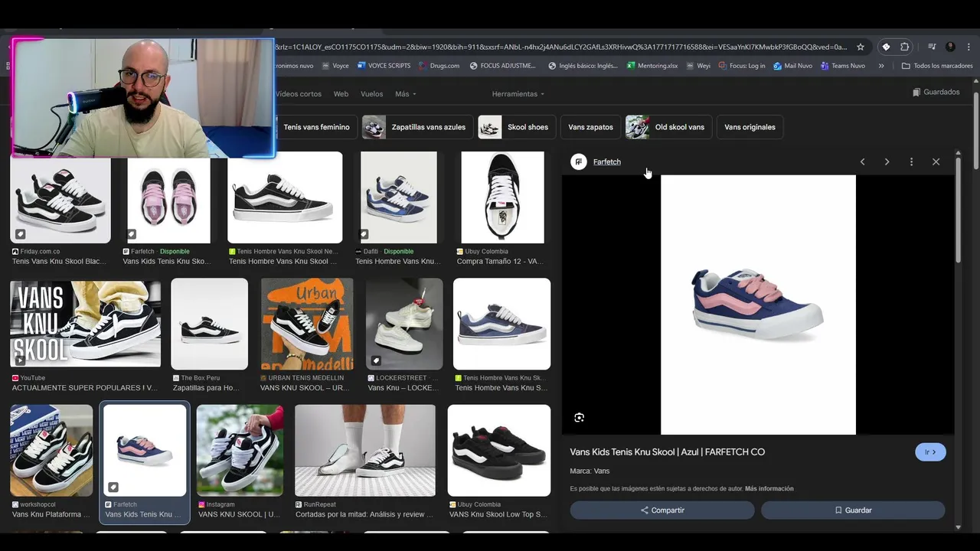Switch to the Web search tab
This screenshot has width=980, height=551.
click(x=341, y=94)
